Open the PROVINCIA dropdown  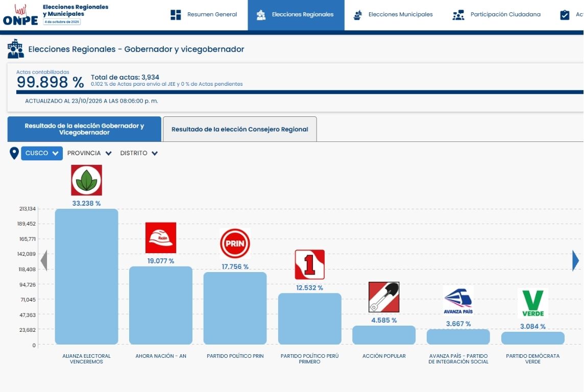tap(89, 153)
